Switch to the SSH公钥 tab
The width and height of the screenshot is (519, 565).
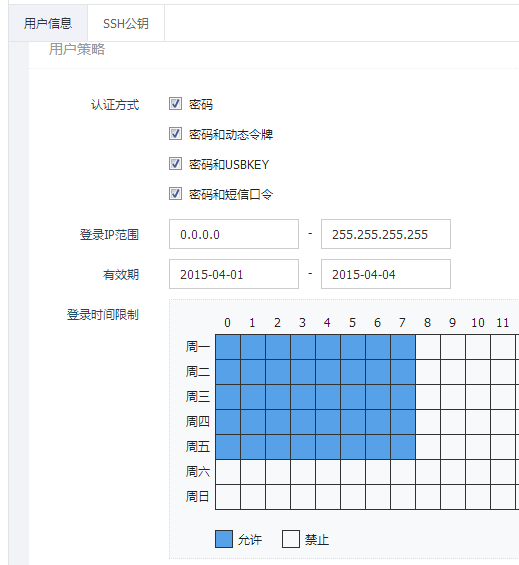click(126, 23)
